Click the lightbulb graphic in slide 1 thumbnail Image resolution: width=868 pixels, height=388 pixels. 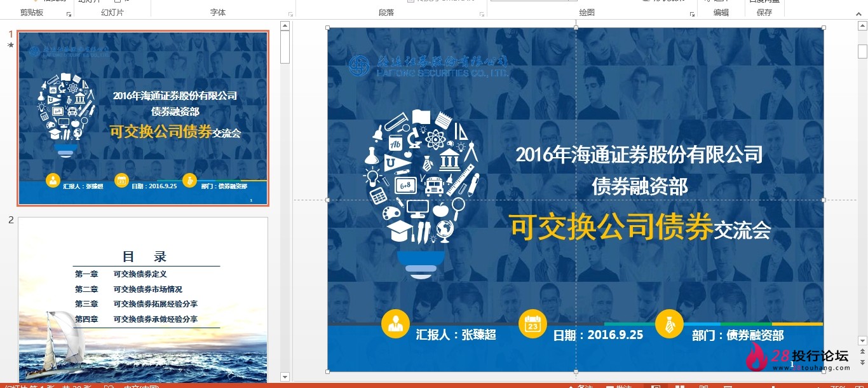pyautogui.click(x=66, y=114)
